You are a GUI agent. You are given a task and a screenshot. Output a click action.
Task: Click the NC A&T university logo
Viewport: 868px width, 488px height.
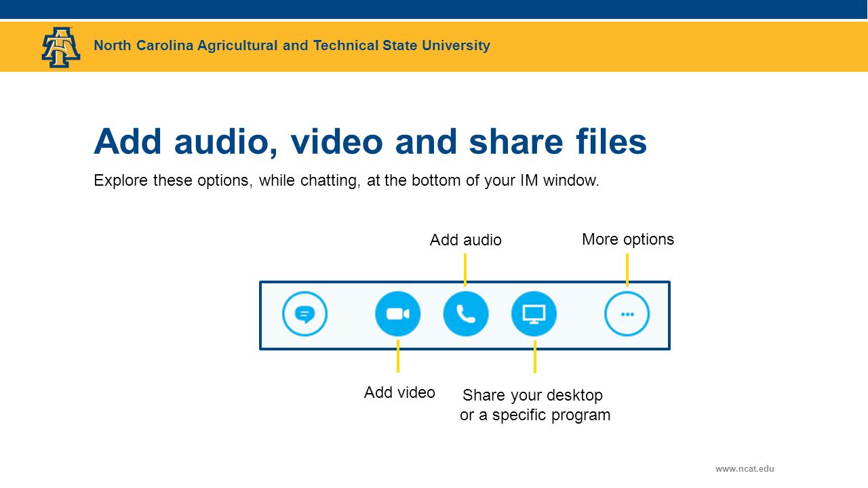[61, 47]
